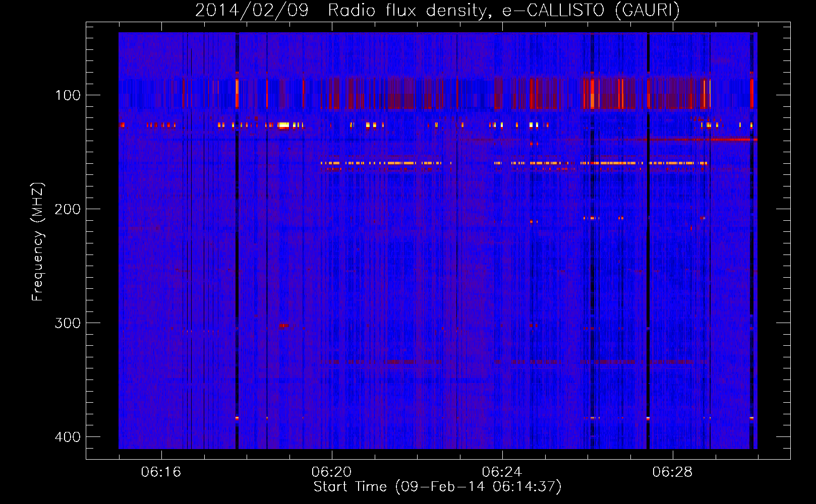
Task: Click the 'Start Time (09-Feb-14 06:14:37)' label
Action: (x=437, y=487)
